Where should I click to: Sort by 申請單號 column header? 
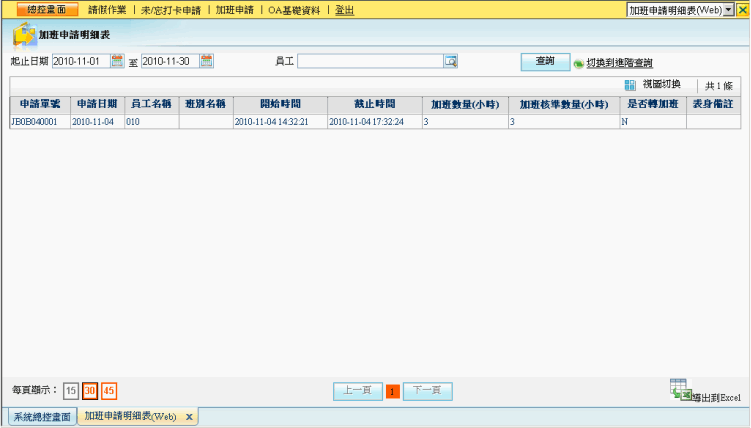[40, 104]
